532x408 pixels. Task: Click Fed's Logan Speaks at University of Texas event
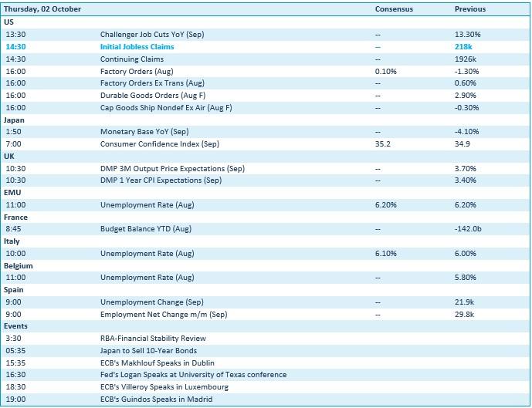[x=193, y=375]
